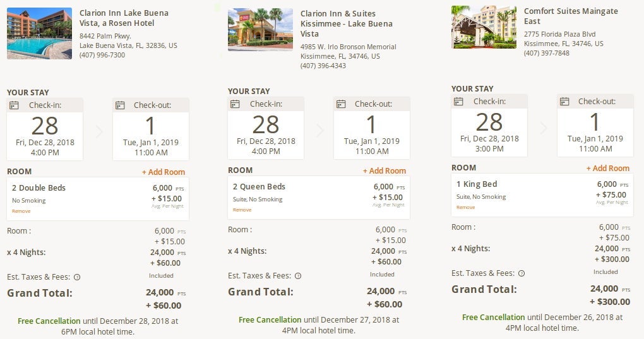Screen dimensions: 644x339
Task: Click check-in calendar icon for Clarion Inn & Suites Kissimmee
Action: pos(235,104)
